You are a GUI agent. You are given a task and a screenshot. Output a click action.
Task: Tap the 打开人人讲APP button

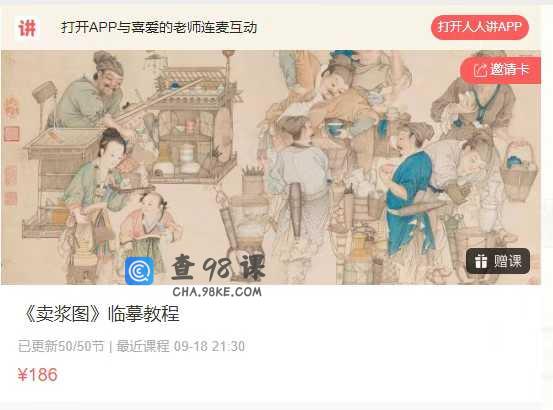tap(480, 27)
